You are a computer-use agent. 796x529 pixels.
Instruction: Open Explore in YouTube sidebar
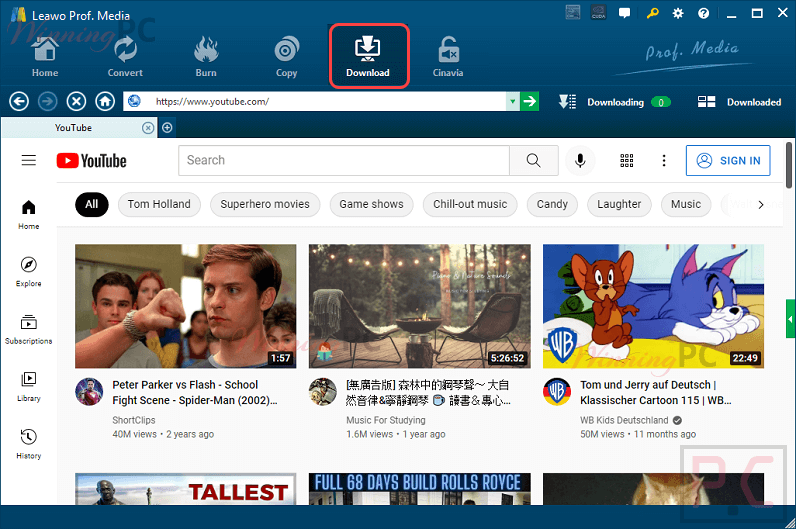28,272
